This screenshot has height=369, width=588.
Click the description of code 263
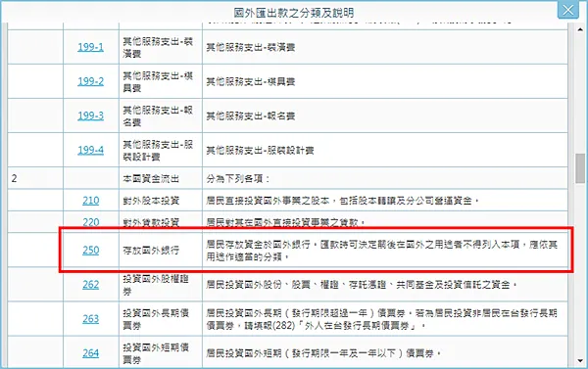click(382, 319)
